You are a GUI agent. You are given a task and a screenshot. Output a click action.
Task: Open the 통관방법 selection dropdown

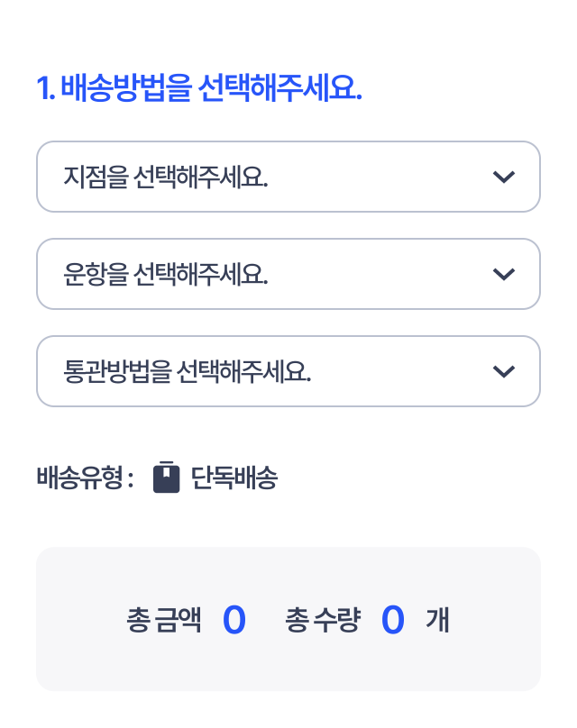[288, 371]
